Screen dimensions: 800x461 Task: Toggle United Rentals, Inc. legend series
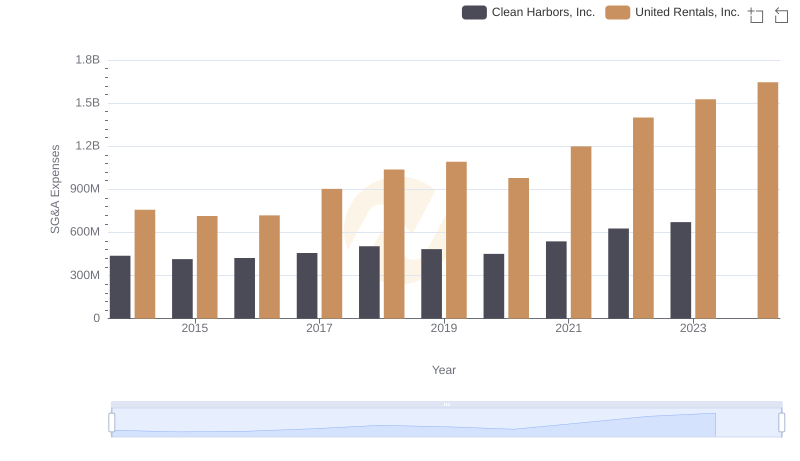pos(672,12)
